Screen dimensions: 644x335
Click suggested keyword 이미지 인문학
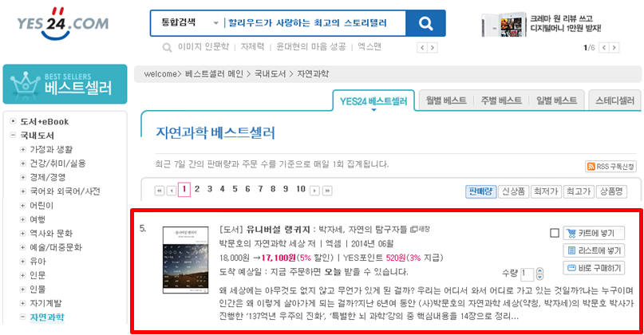point(203,47)
